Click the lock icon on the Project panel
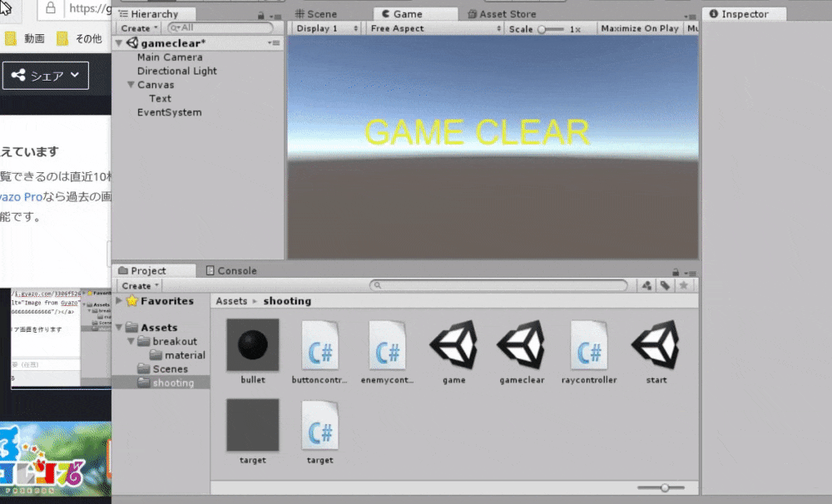832x504 pixels. [676, 270]
